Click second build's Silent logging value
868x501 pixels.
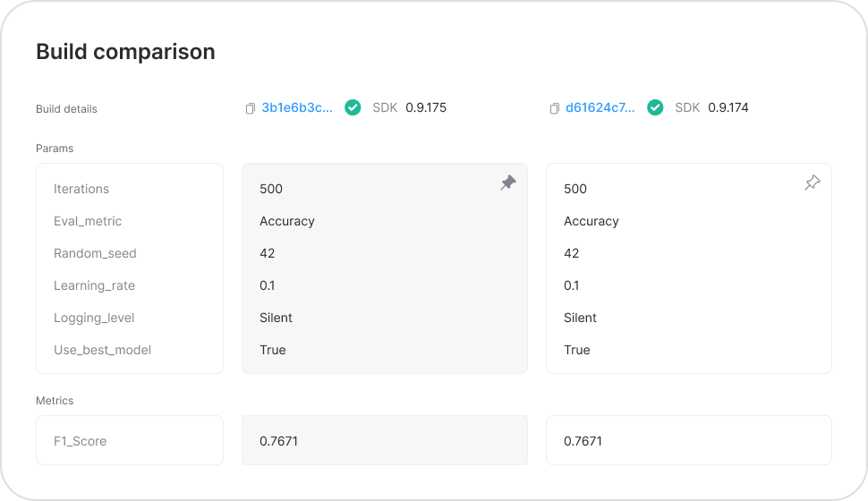click(580, 318)
